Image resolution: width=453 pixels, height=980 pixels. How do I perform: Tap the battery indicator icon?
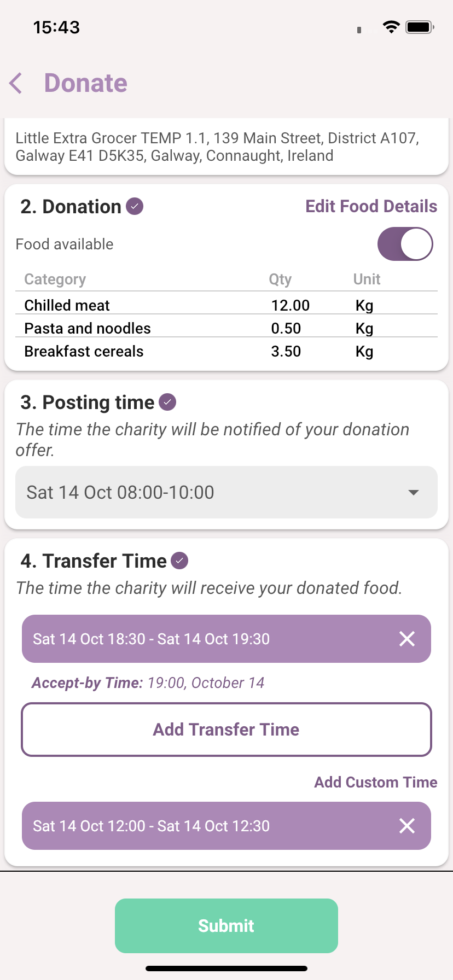(420, 27)
